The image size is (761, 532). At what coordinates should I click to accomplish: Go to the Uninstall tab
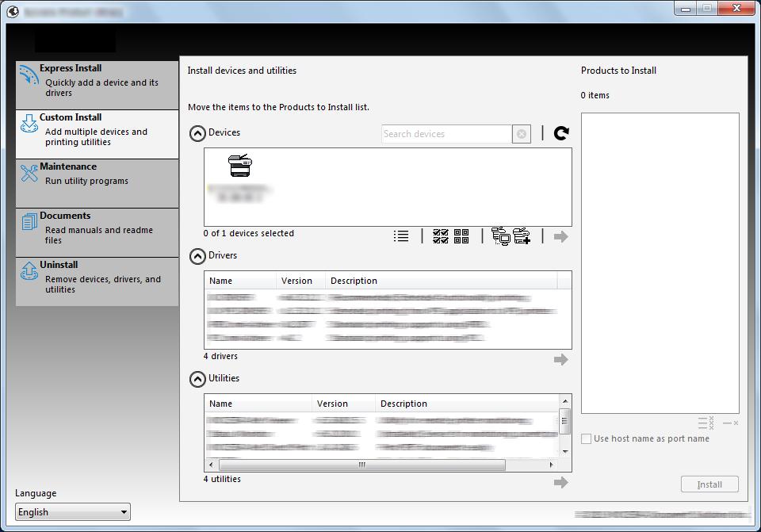click(x=97, y=281)
